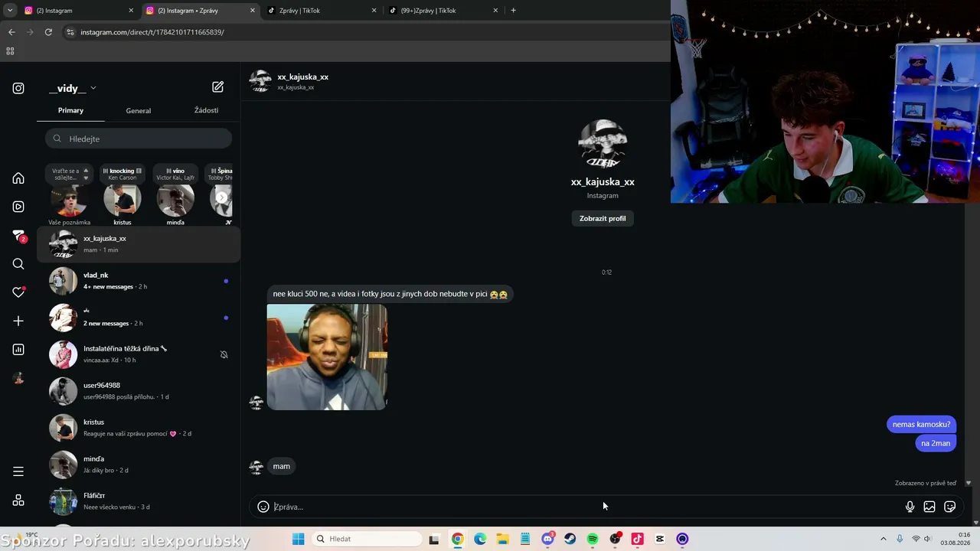Open browser apps grid shortcut

coord(10,51)
